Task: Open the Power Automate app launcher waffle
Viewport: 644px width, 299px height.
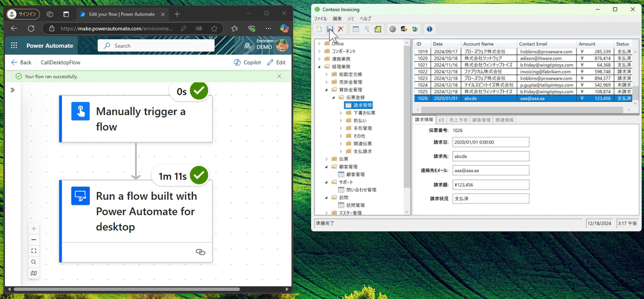Action: (x=14, y=46)
